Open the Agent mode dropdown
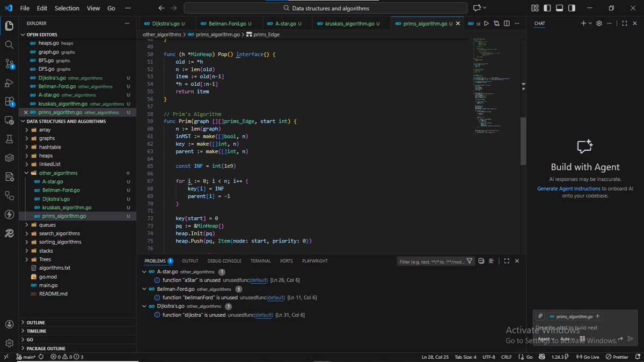The width and height of the screenshot is (644, 362). (x=547, y=339)
